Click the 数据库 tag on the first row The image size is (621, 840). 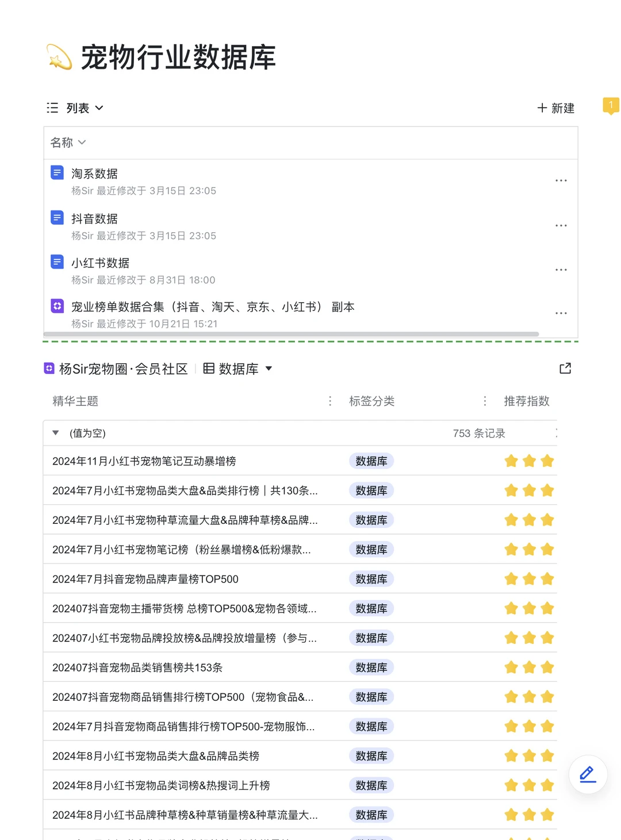pos(371,461)
